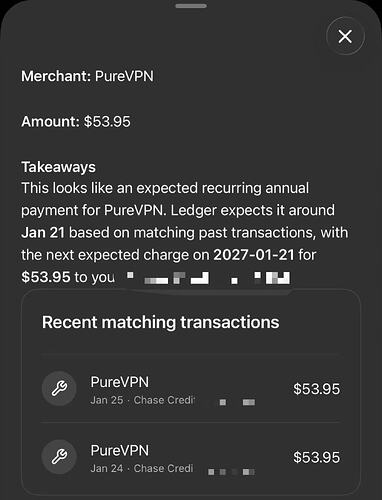
Task: Tap Jan 24 · Chase Credit subtitle
Action: [x=142, y=468]
